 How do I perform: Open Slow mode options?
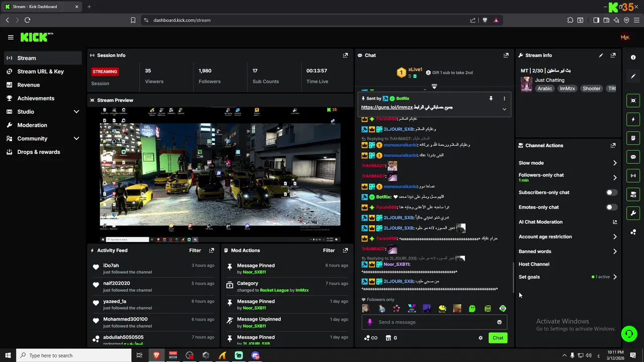(568, 163)
